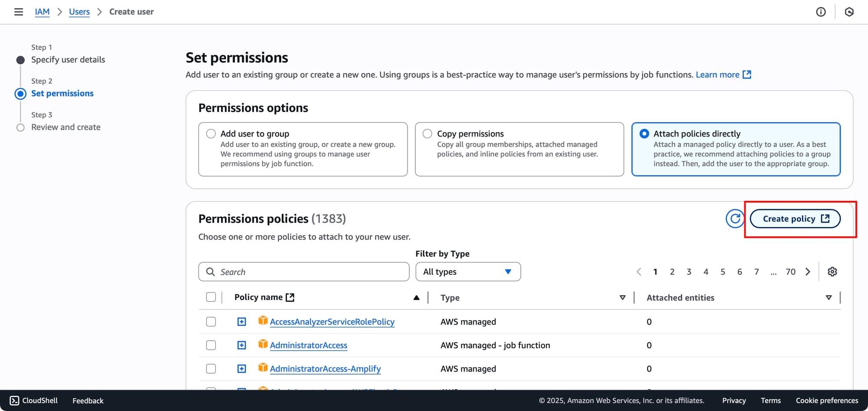Open the hamburger navigation menu
Image resolution: width=868 pixels, height=411 pixels.
(19, 12)
